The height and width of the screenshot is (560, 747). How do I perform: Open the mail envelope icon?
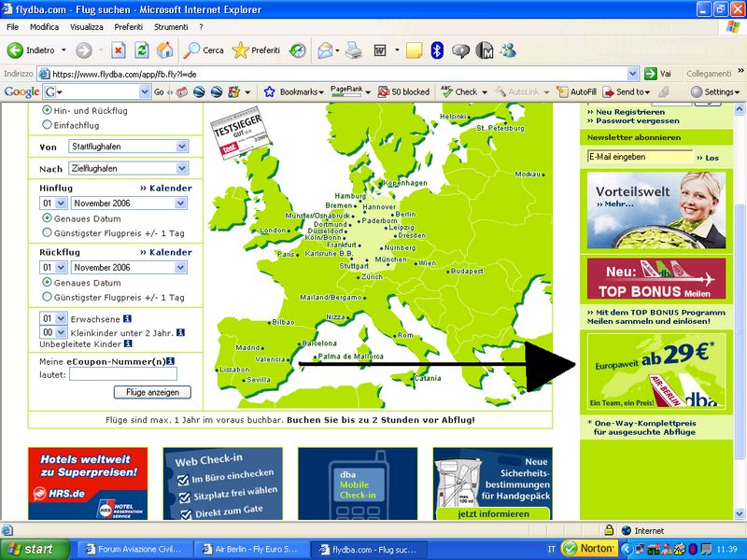tap(325, 50)
